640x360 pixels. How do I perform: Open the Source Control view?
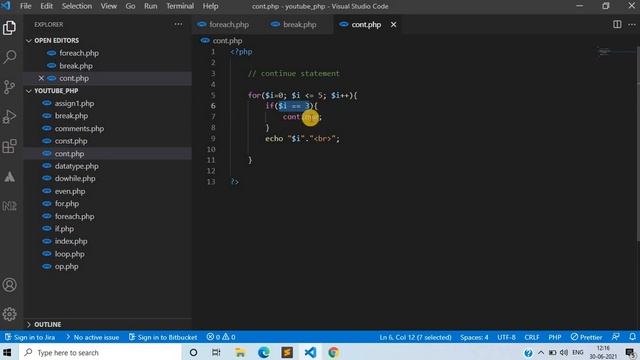(9, 87)
